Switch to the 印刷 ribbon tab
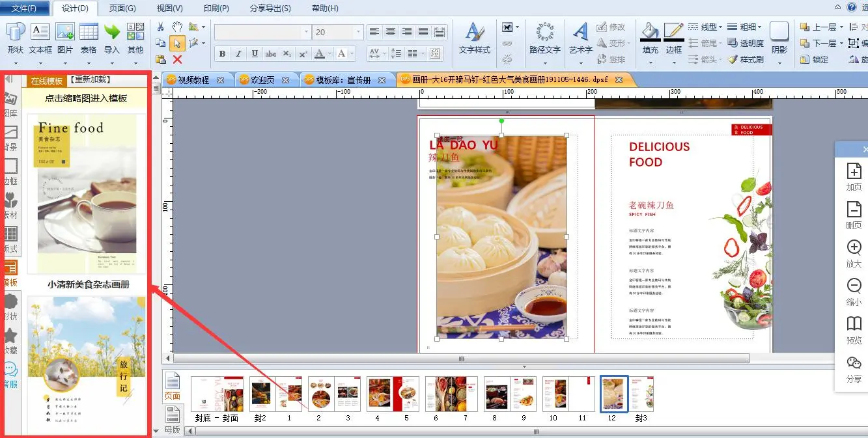868x438 pixels. click(216, 8)
